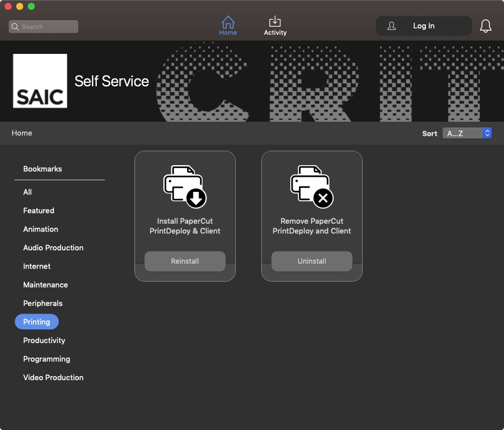Click the user silhouette icon beside Log In
Viewport: 504px width, 430px height.
point(391,25)
